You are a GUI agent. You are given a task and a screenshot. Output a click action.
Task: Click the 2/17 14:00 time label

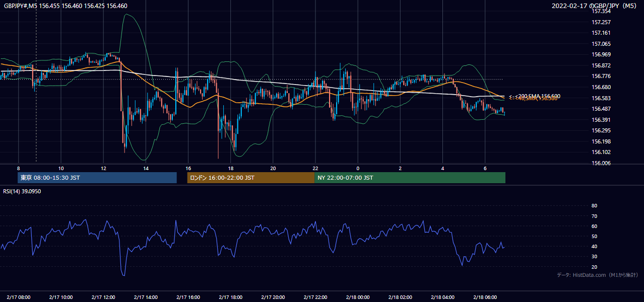tap(146, 297)
